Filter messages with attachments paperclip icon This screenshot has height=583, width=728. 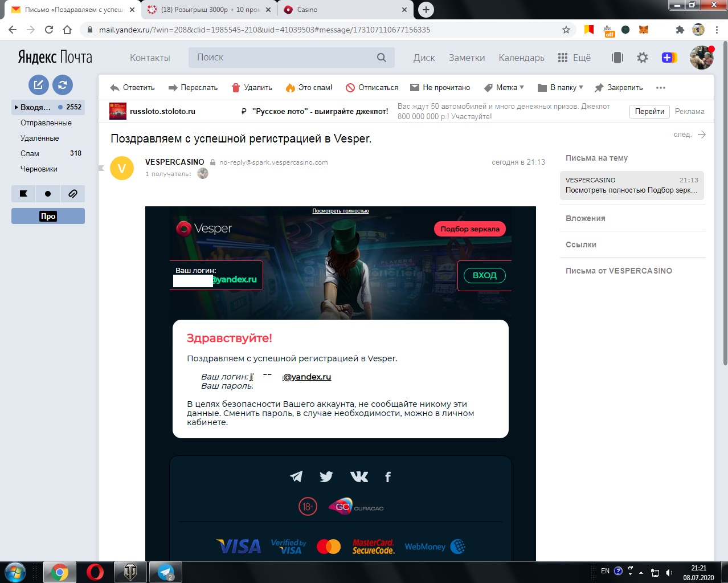(x=73, y=194)
